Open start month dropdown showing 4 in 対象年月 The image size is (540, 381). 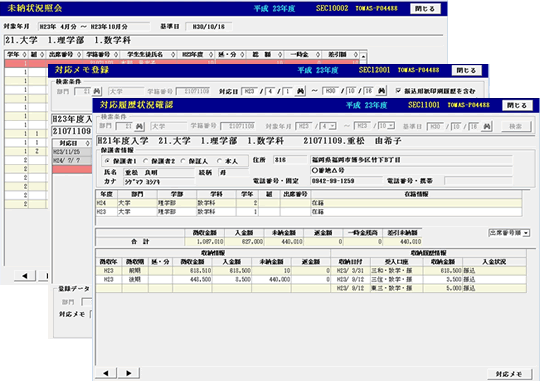tap(332, 126)
